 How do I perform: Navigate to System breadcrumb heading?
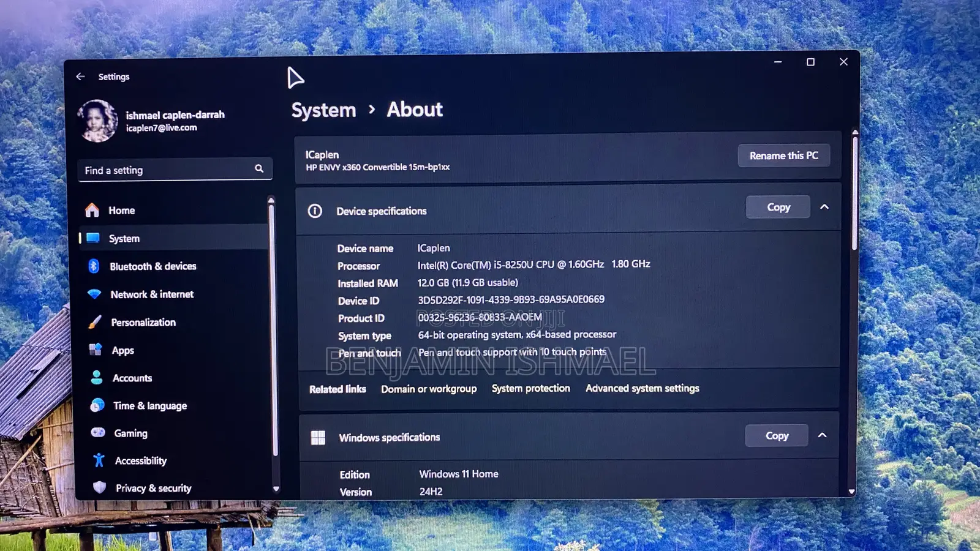point(323,110)
